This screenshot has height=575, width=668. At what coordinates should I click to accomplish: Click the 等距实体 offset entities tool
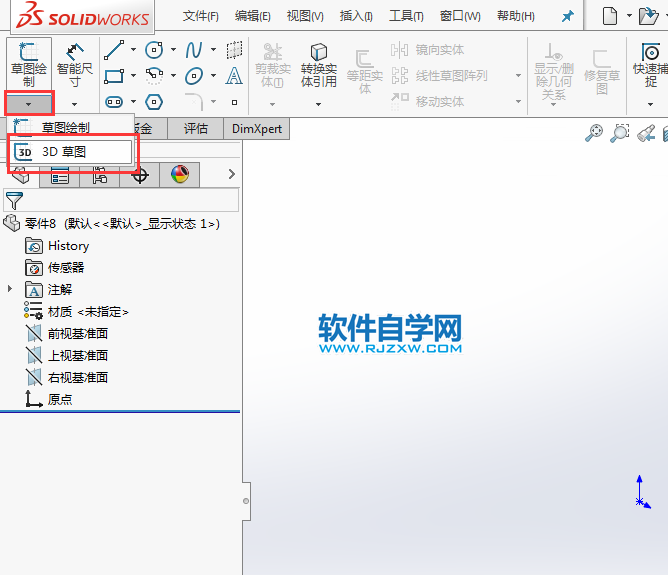pos(365,72)
